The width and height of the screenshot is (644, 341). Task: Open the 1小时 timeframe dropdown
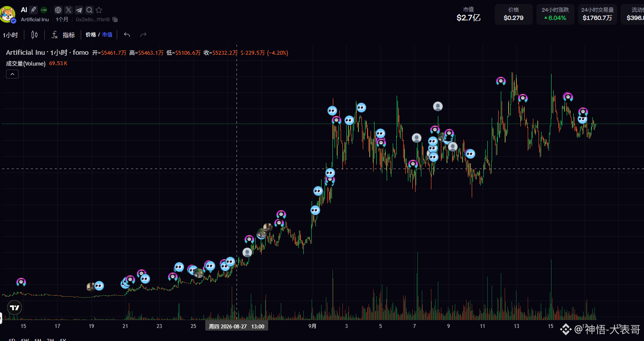(10, 35)
